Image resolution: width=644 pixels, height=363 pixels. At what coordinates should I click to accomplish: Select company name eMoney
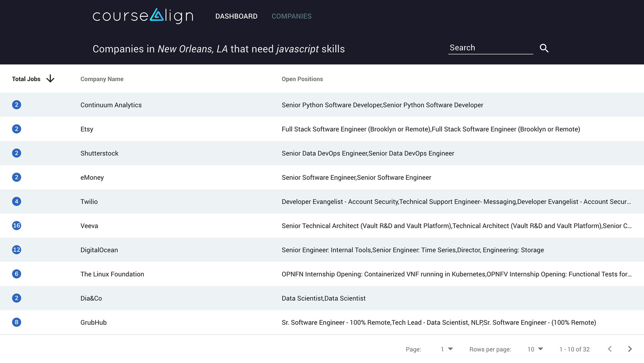pos(92,177)
